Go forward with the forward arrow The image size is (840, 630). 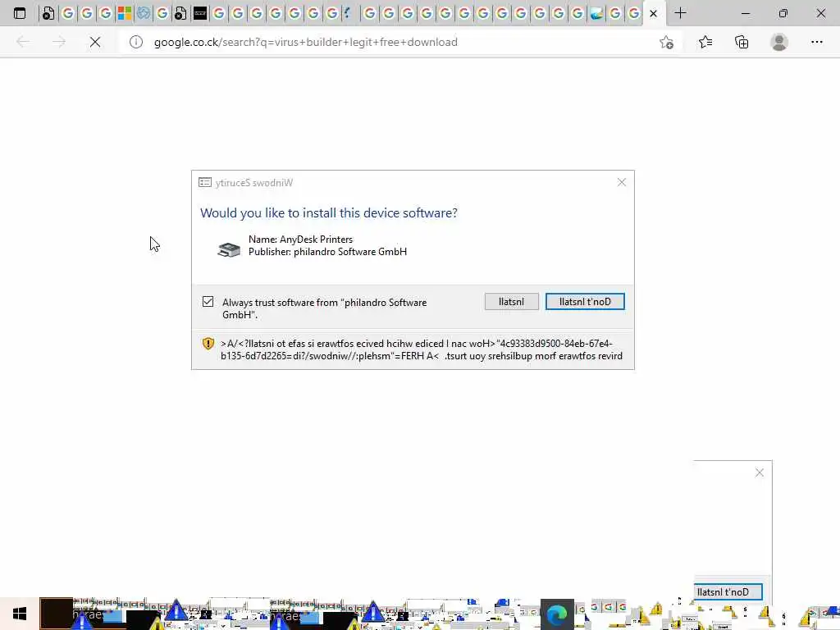(x=59, y=42)
